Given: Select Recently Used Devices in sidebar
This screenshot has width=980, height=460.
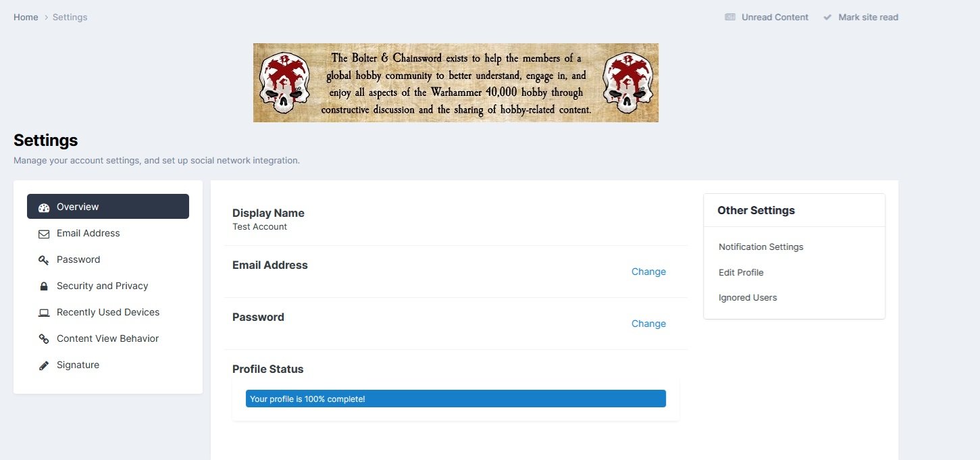Looking at the screenshot, I should click(108, 313).
